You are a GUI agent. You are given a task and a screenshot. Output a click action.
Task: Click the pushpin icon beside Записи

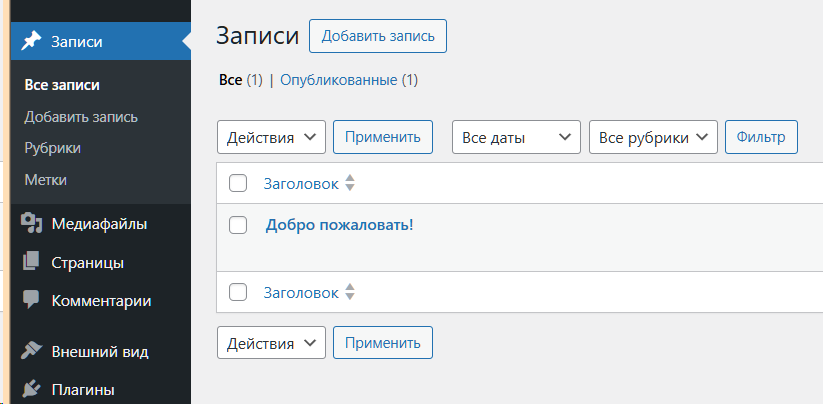[x=31, y=41]
